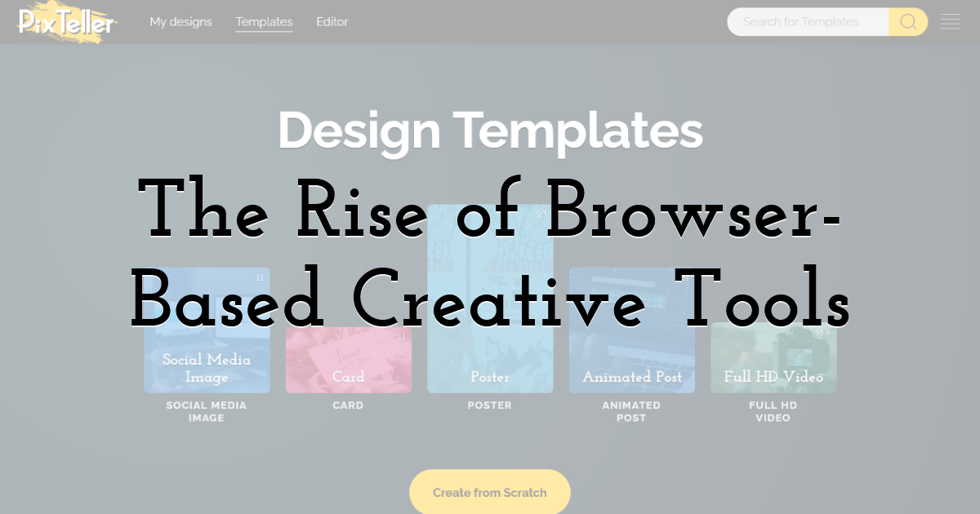The image size is (980, 514).
Task: Select the ANIMATED POST category label
Action: pos(631,411)
